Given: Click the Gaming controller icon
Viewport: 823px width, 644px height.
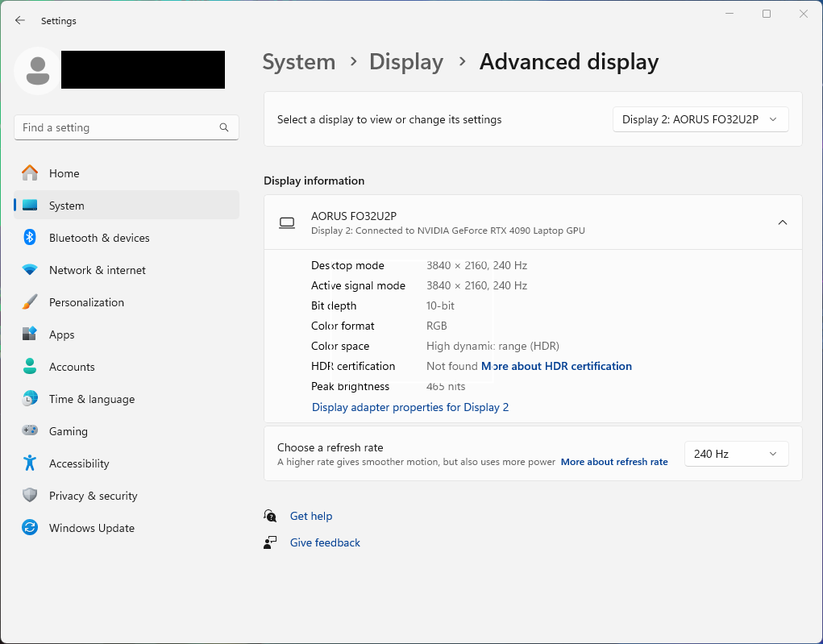Looking at the screenshot, I should coord(30,430).
